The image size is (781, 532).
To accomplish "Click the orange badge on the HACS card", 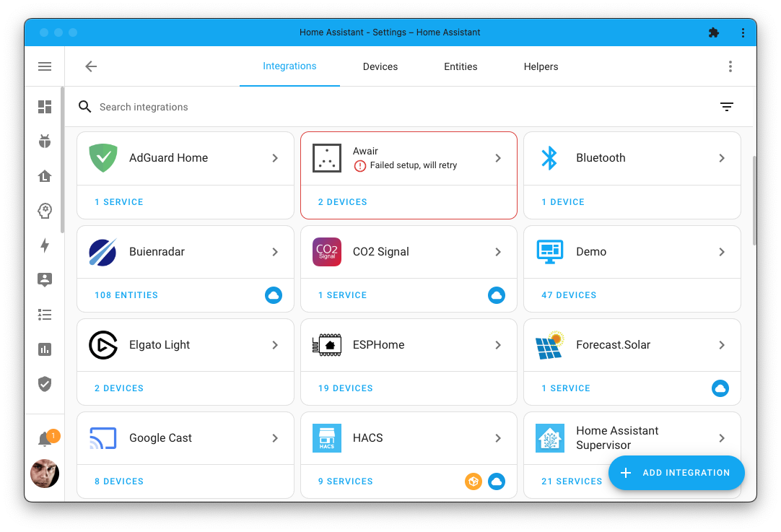I will click(474, 481).
